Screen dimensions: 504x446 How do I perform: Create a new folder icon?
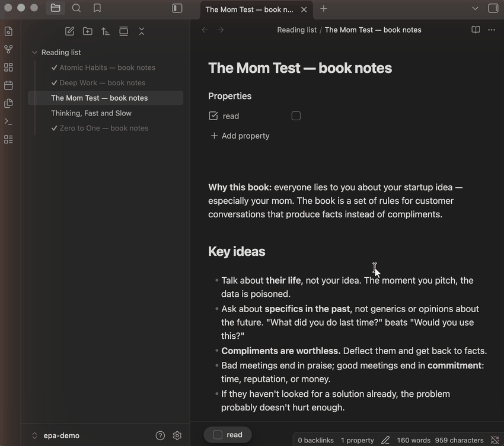point(87,31)
